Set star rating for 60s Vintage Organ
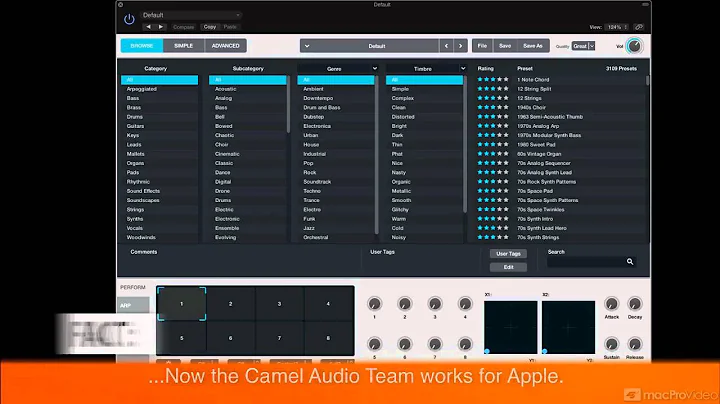Viewport: 720px width, 404px height. [x=493, y=154]
